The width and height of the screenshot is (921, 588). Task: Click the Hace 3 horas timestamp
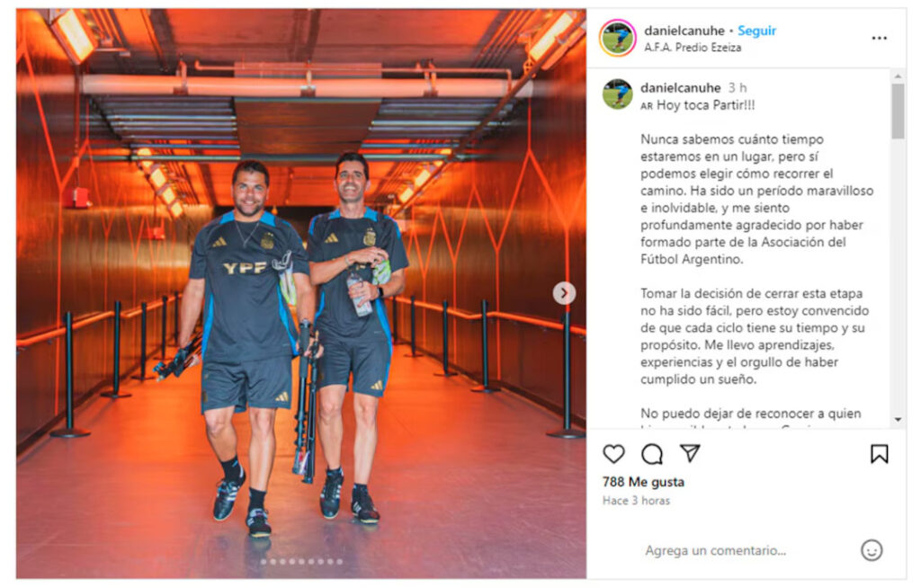coord(636,501)
